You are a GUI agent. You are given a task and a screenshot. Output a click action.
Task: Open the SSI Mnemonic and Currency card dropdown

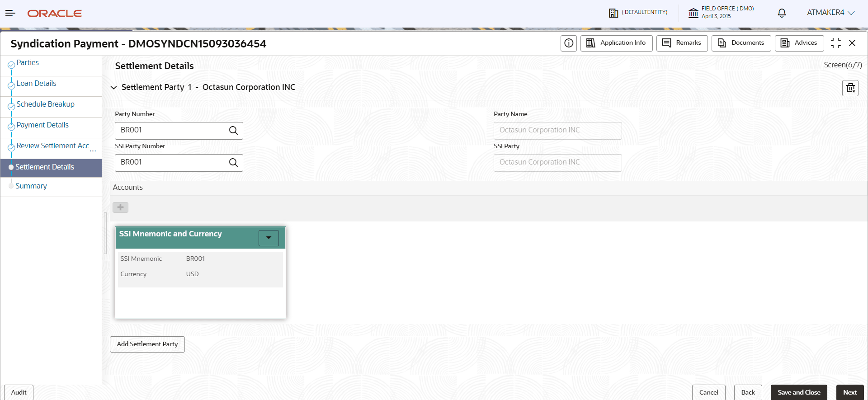(269, 238)
